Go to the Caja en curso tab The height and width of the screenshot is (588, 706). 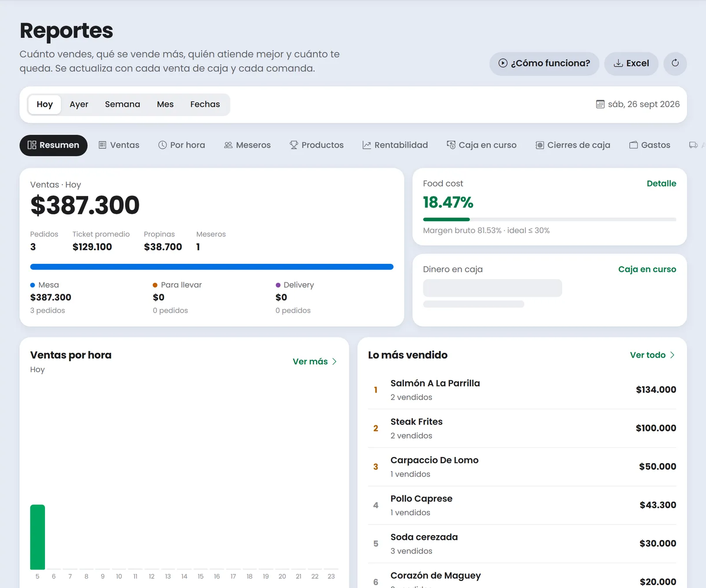[x=481, y=145]
